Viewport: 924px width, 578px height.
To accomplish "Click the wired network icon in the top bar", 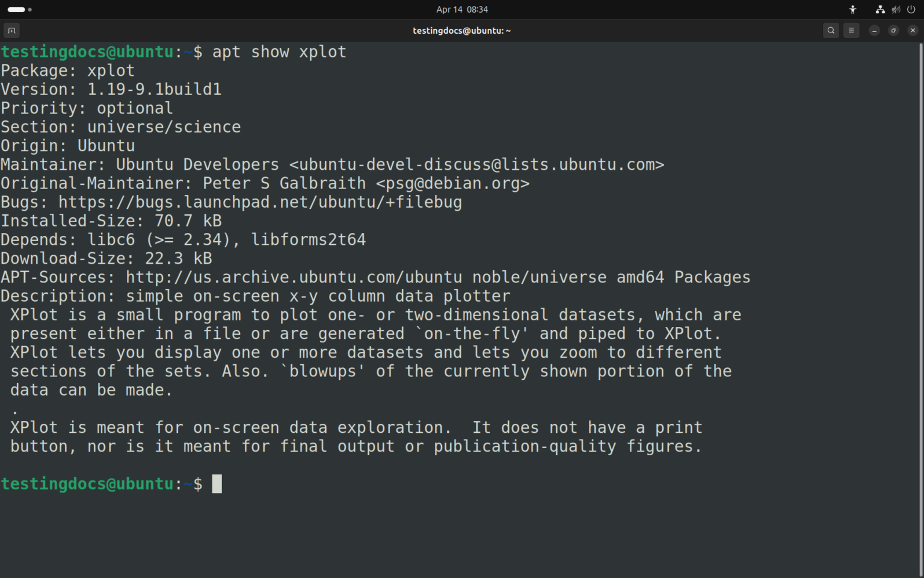I will [x=879, y=9].
